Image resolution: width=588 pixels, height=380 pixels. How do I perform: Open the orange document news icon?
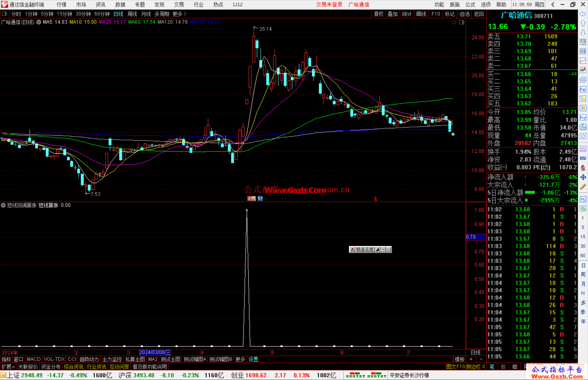(583, 108)
